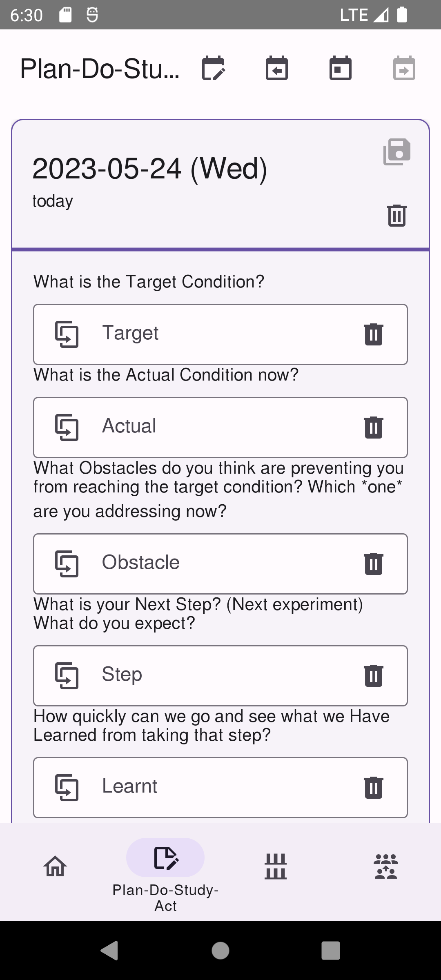441x980 pixels.
Task: Click into the Step input field
Action: (x=220, y=675)
